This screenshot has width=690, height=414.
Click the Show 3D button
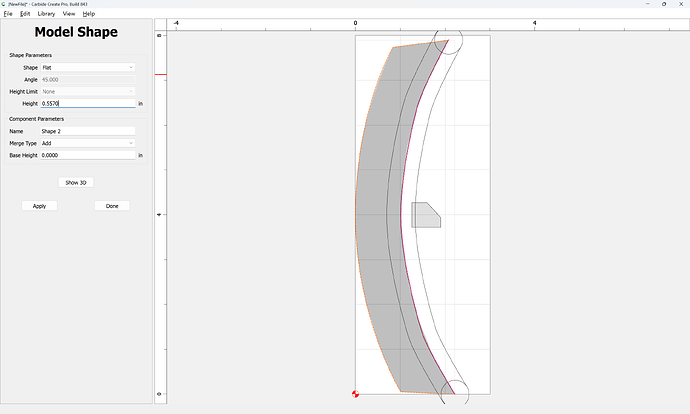point(76,183)
